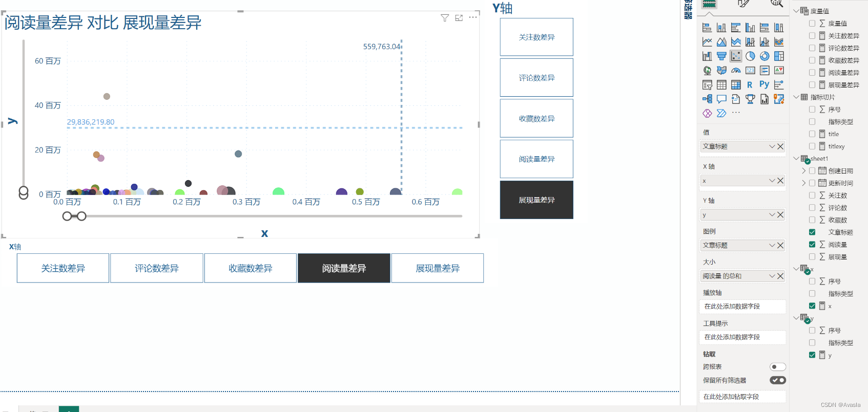Switch to the format visual tab
The image size is (868, 412).
click(743, 4)
